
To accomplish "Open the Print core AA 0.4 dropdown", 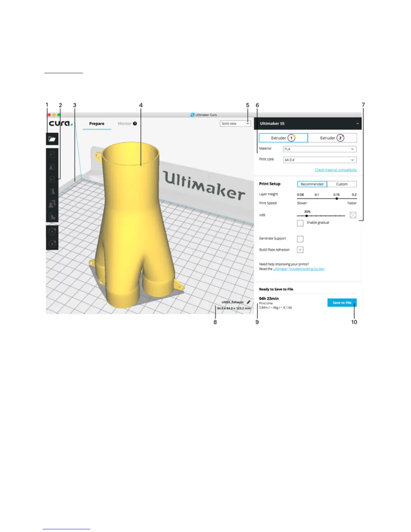I will [x=320, y=160].
